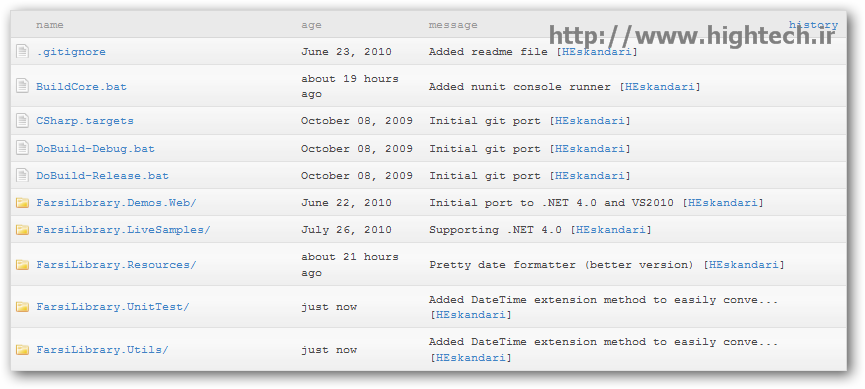Image resolution: width=865 pixels, height=389 pixels.
Task: Click 'October 08, 2009' on CSharp.targets row
Action: (x=357, y=121)
